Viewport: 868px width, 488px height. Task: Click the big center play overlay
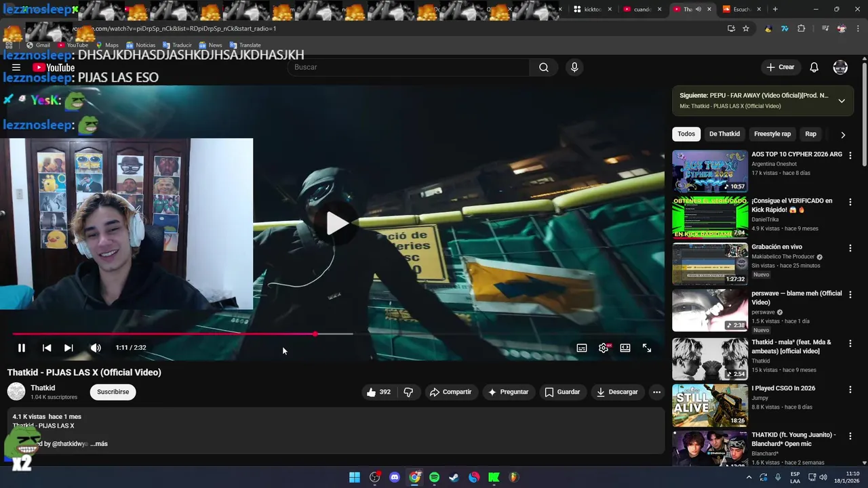point(337,223)
